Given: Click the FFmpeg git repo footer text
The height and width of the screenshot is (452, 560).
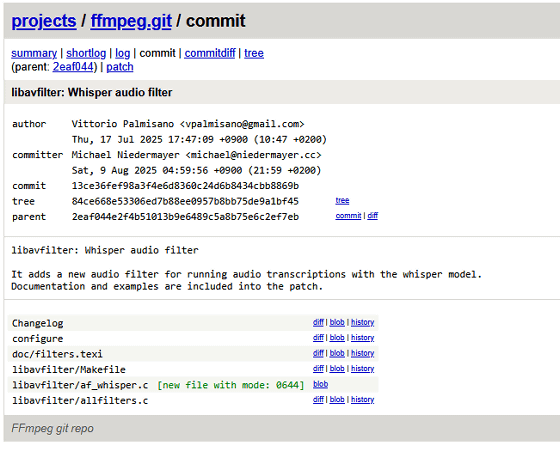Looking at the screenshot, I should pyautogui.click(x=52, y=428).
